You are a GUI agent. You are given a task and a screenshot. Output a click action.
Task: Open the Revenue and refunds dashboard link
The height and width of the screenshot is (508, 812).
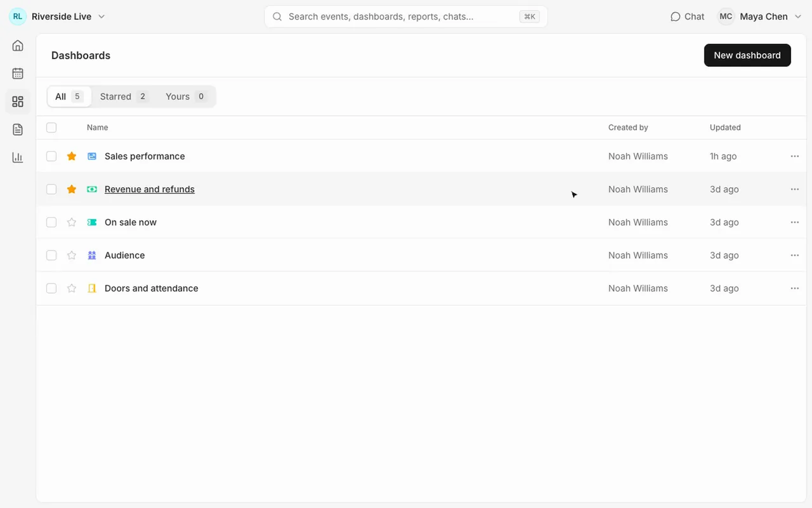150,189
